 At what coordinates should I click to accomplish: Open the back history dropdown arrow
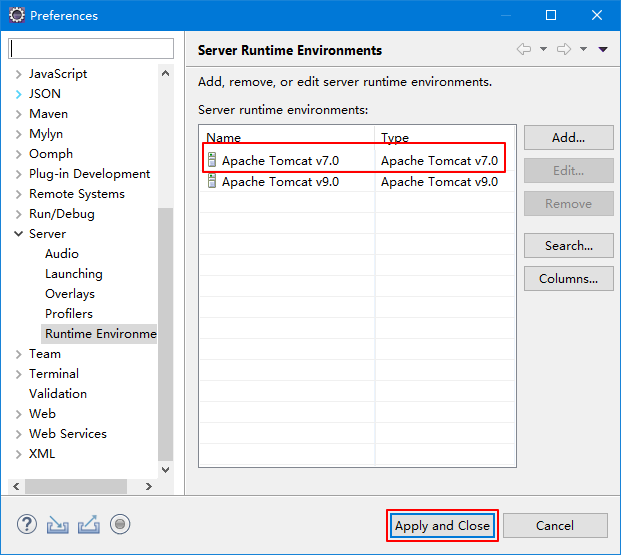[x=543, y=49]
